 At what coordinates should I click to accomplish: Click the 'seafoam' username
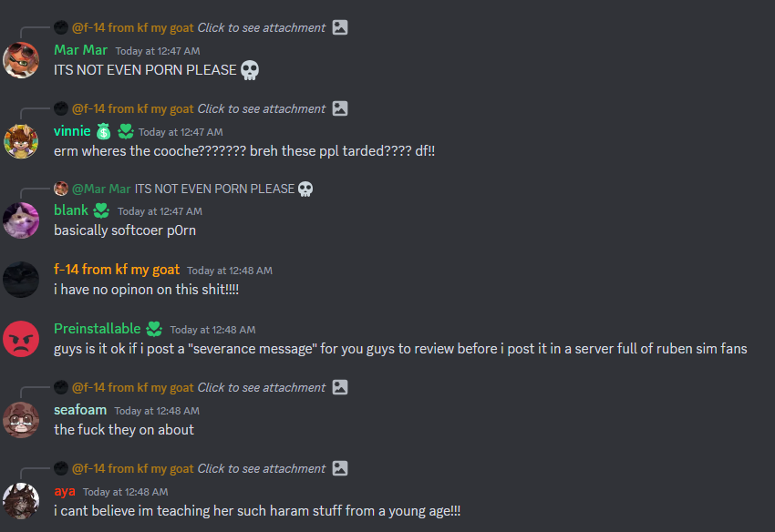coord(80,410)
